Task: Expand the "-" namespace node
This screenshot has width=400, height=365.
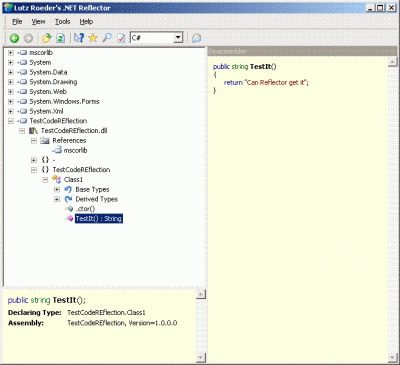Action: (34, 160)
